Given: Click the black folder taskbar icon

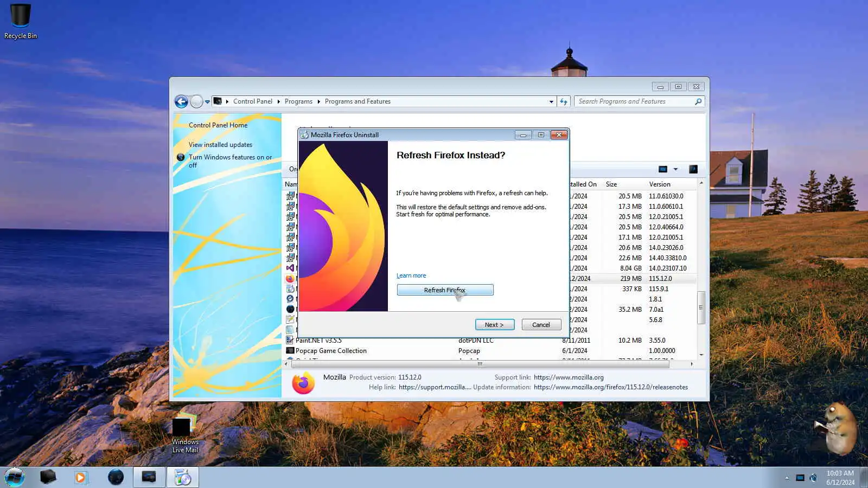Looking at the screenshot, I should point(48,477).
